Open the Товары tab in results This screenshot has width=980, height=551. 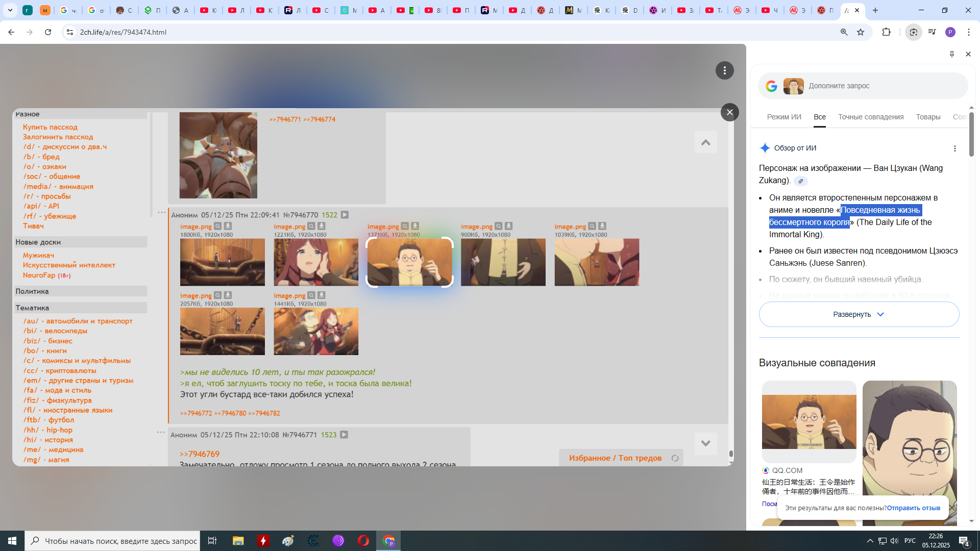click(x=927, y=117)
